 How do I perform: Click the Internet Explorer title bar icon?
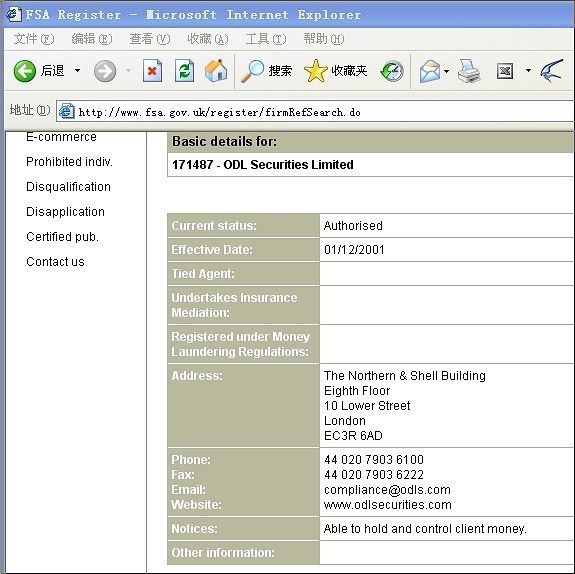[14, 14]
